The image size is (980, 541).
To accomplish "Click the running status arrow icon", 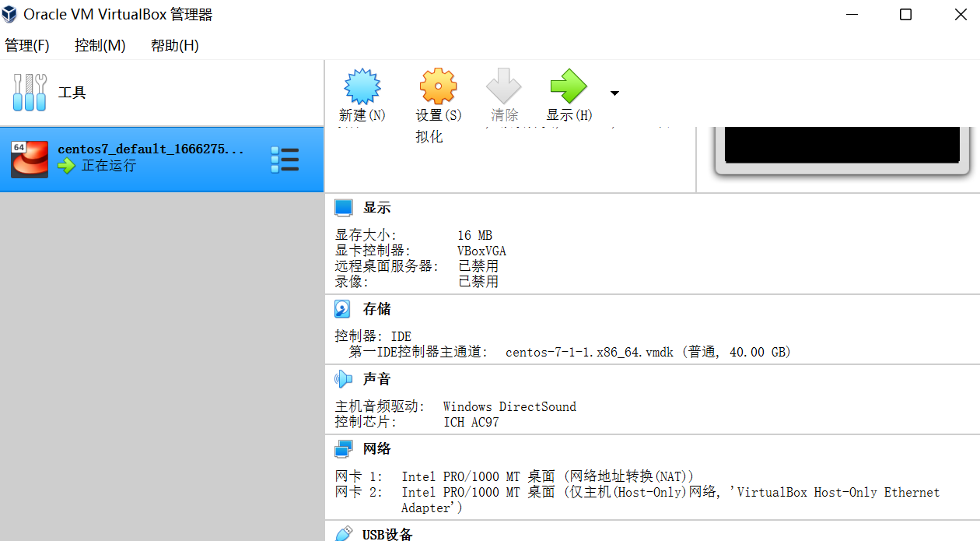I will coord(67,165).
